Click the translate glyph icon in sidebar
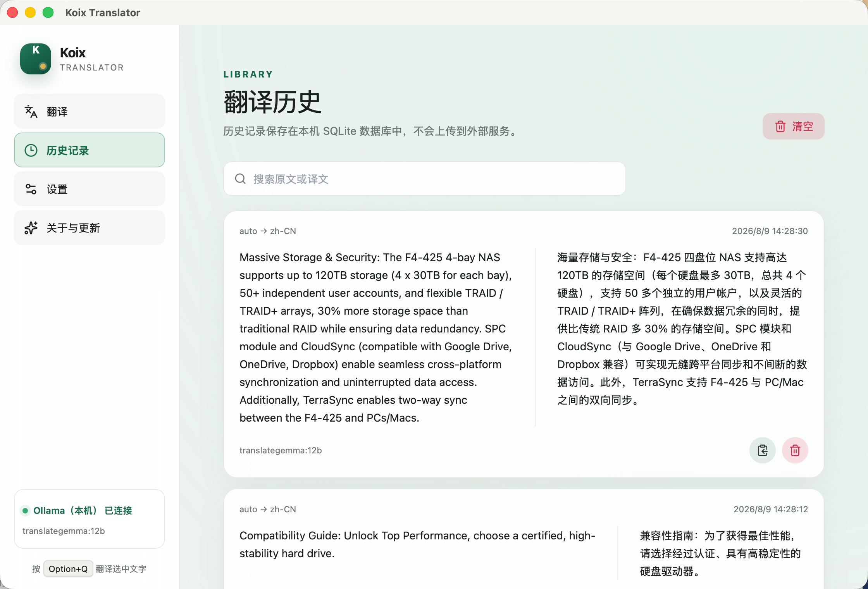The image size is (868, 589). tap(31, 112)
